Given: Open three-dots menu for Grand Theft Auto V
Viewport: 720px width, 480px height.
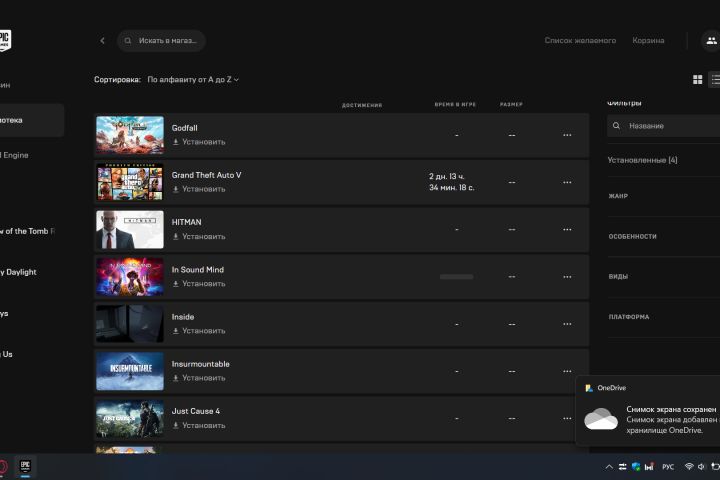Looking at the screenshot, I should click(x=567, y=182).
